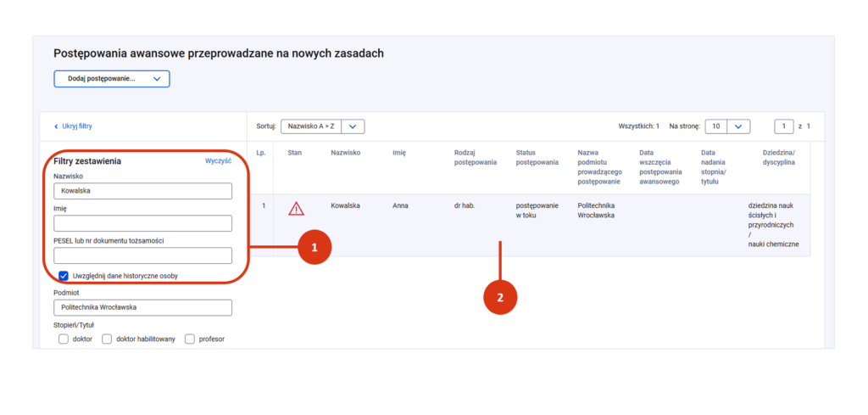
Task: Click the Wyczyść filters link
Action: click(218, 160)
